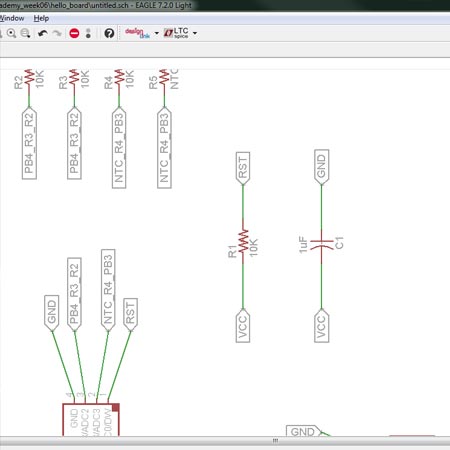This screenshot has height=450, width=450.
Task: Click the design link toolbar icon
Action: [x=138, y=33]
